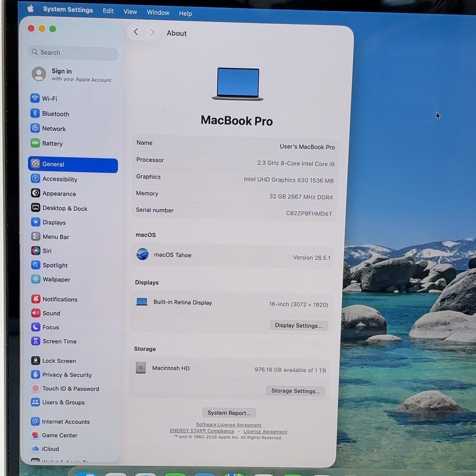Image resolution: width=476 pixels, height=476 pixels.
Task: Go back with the back arrow
Action: coord(136,32)
